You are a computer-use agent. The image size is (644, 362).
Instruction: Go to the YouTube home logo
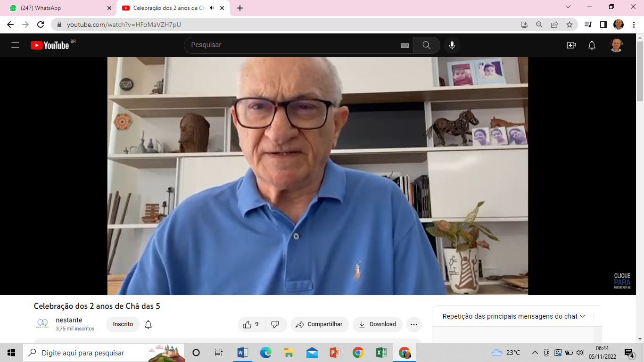(x=50, y=45)
